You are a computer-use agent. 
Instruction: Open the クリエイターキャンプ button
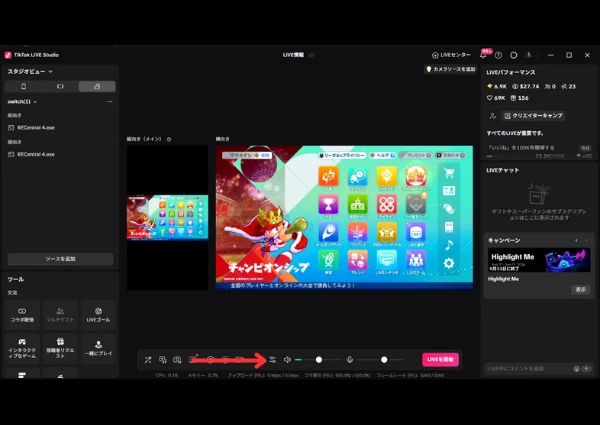coord(533,116)
